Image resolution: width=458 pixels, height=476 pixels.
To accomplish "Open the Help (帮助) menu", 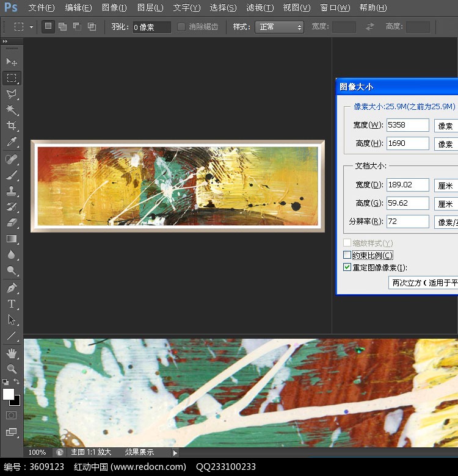I will [x=373, y=7].
